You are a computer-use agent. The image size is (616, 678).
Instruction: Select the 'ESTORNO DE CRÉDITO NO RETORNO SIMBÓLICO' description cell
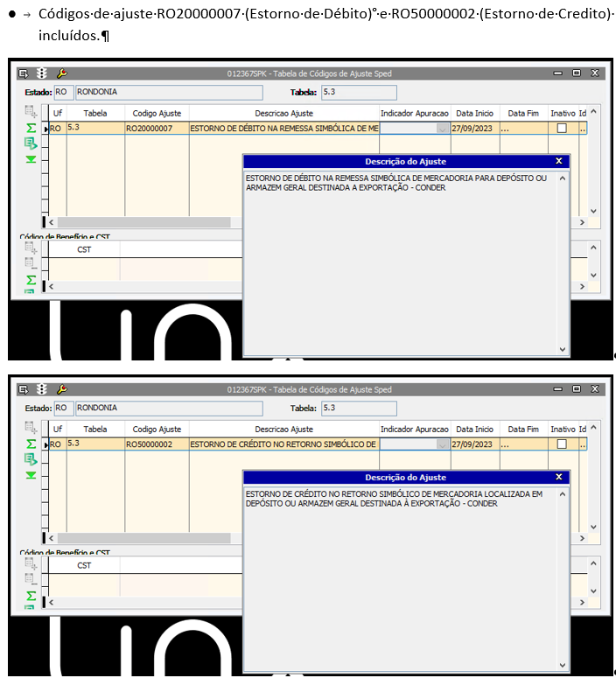click(284, 444)
